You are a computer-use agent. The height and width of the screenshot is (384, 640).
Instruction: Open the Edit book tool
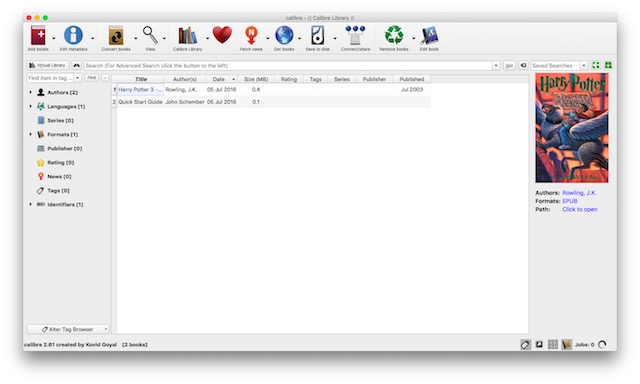(x=429, y=36)
